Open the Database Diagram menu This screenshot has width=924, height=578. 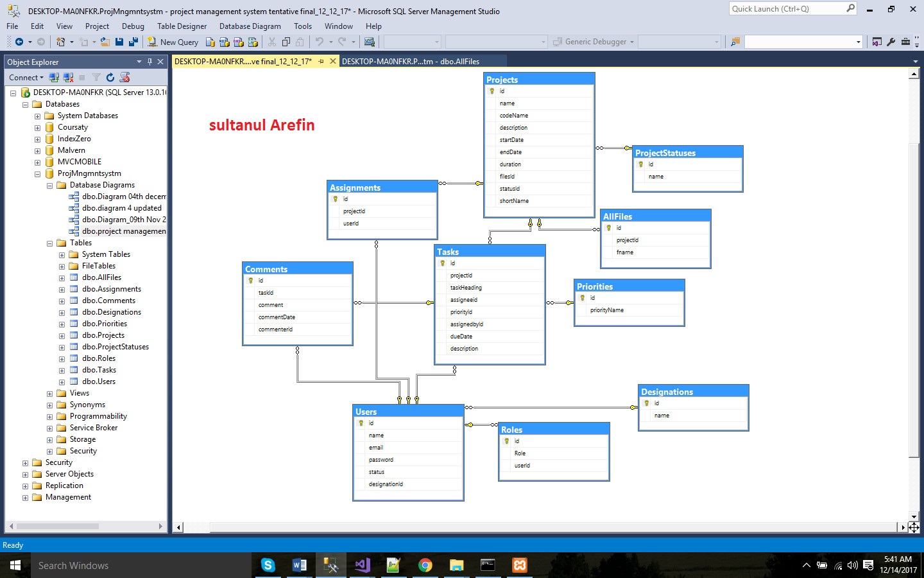tap(250, 26)
